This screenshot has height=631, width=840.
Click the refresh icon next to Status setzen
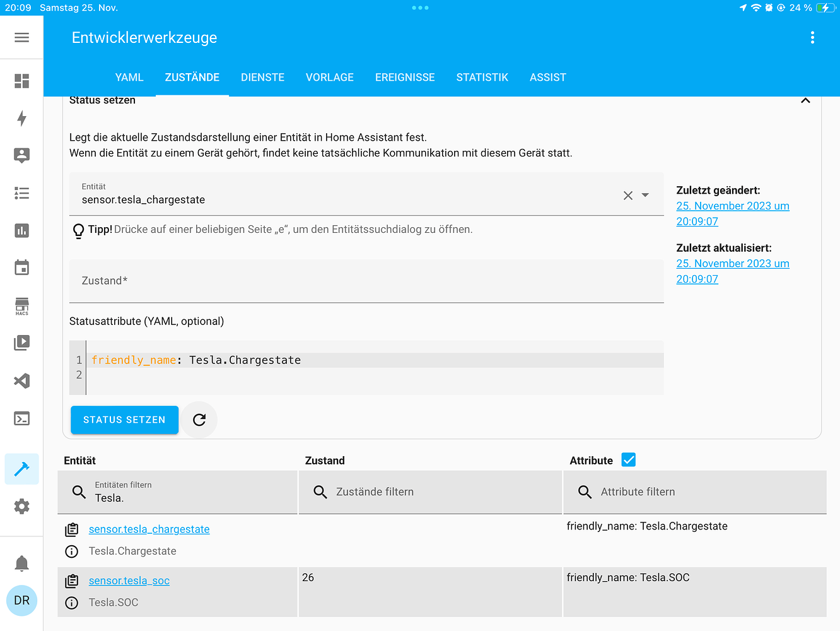coord(199,420)
